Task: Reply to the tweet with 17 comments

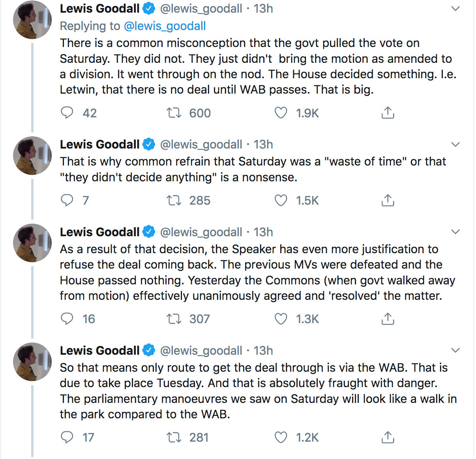Action: pyautogui.click(x=67, y=437)
